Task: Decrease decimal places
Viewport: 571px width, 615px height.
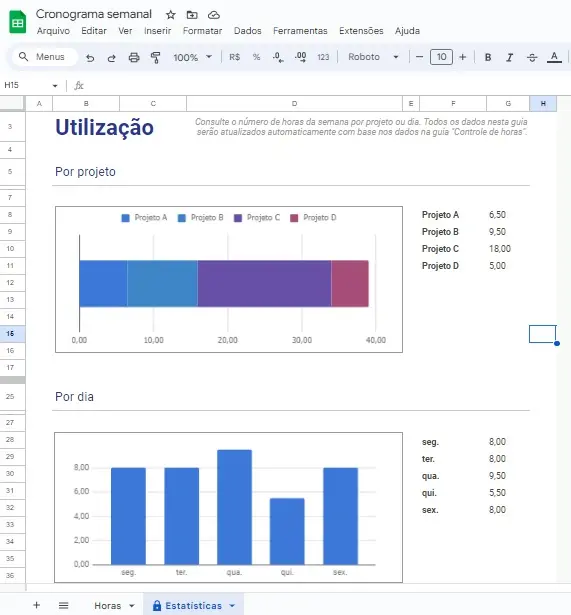Action: [x=278, y=57]
